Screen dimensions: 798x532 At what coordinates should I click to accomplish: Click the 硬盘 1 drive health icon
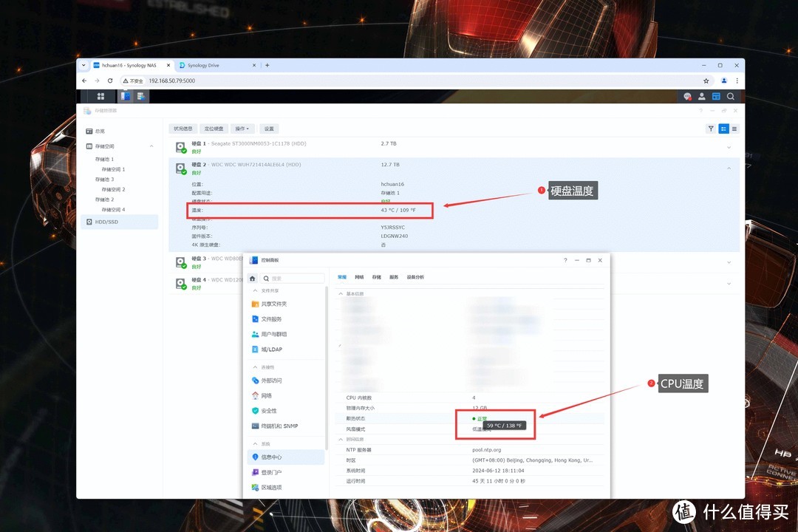pos(181,148)
